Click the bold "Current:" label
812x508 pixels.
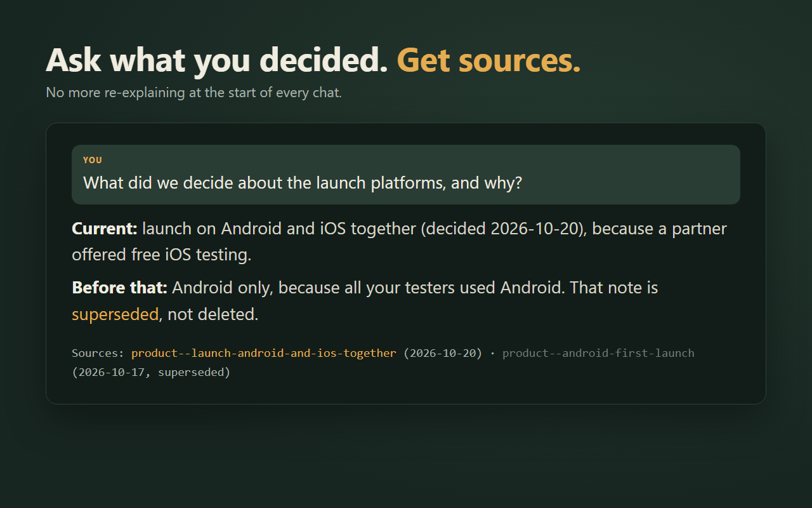(105, 228)
